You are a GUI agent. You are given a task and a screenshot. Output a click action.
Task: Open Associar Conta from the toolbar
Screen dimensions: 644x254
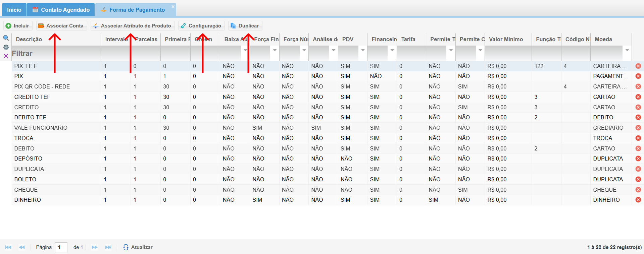(x=61, y=26)
